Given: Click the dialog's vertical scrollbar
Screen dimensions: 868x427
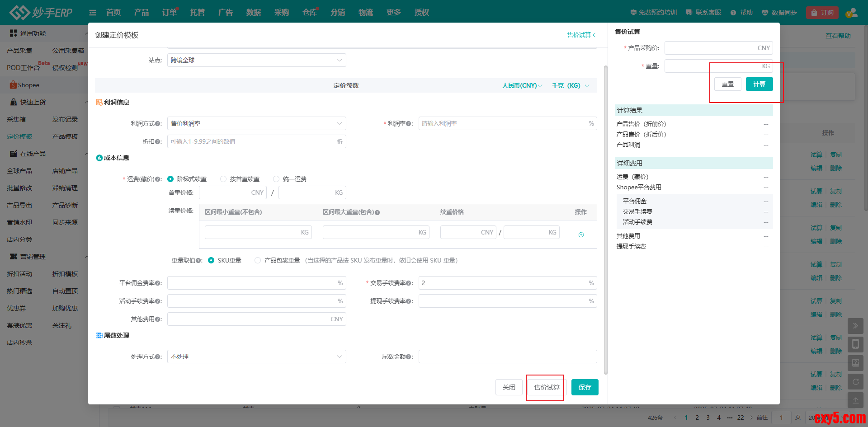Looking at the screenshot, I should tap(605, 217).
